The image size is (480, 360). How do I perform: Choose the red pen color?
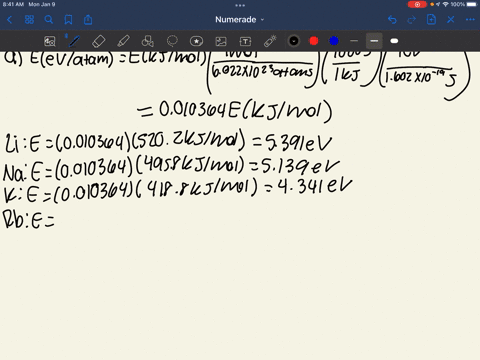(x=314, y=41)
